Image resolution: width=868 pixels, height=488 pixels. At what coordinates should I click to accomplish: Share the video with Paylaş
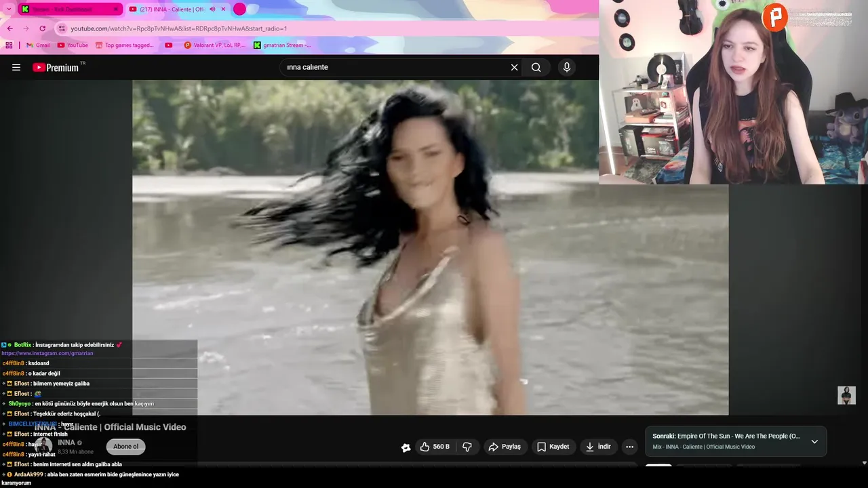505,447
